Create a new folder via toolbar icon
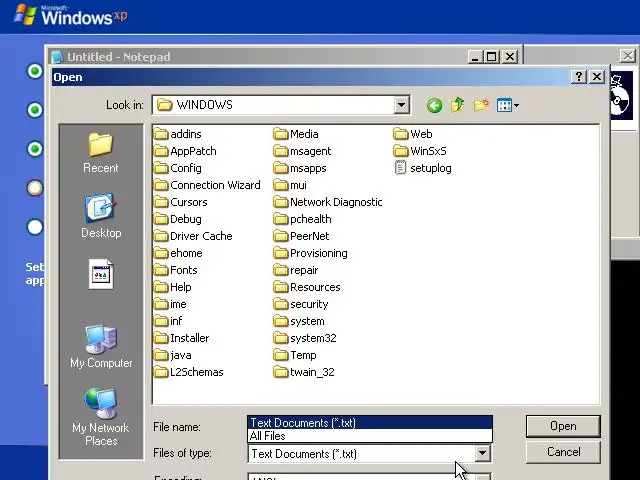Viewport: 640px width, 480px height. (x=481, y=105)
